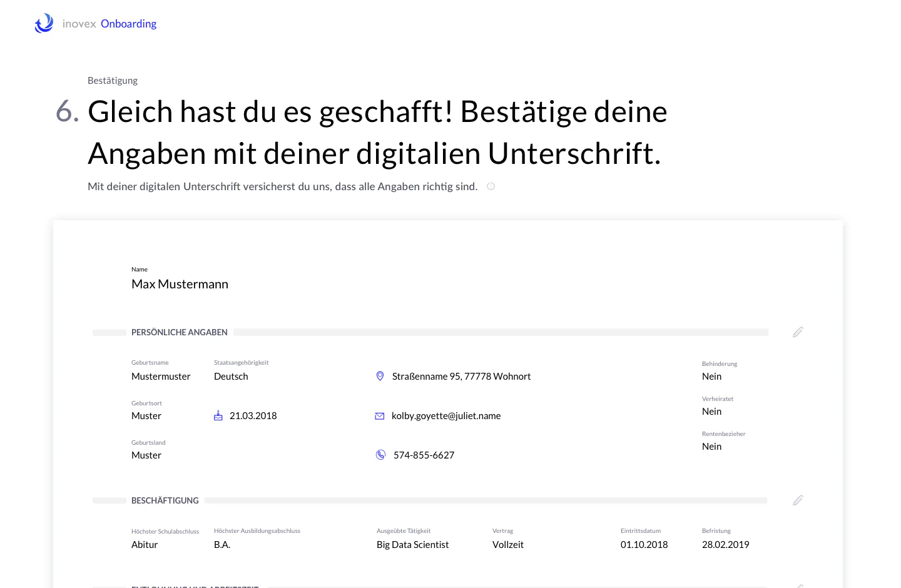
Task: Click the birth date 21.03.2018
Action: click(253, 416)
